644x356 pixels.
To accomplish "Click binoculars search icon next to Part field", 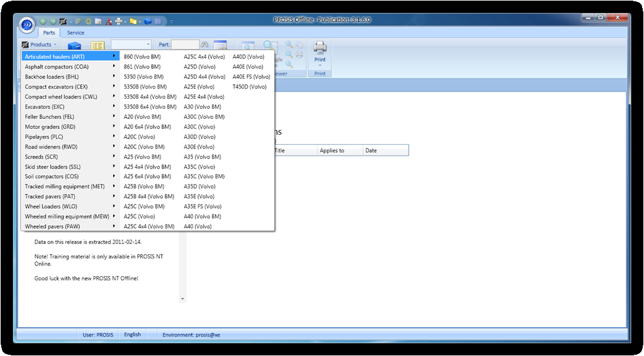I will (204, 45).
